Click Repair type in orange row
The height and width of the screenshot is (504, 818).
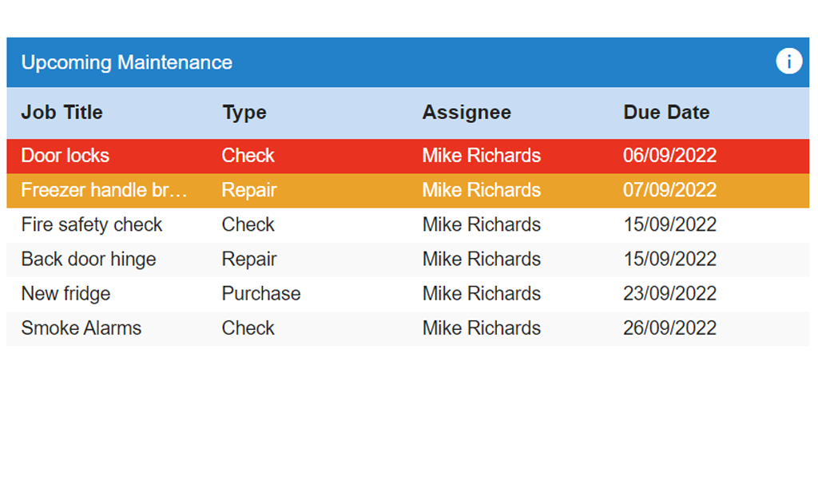pyautogui.click(x=249, y=190)
